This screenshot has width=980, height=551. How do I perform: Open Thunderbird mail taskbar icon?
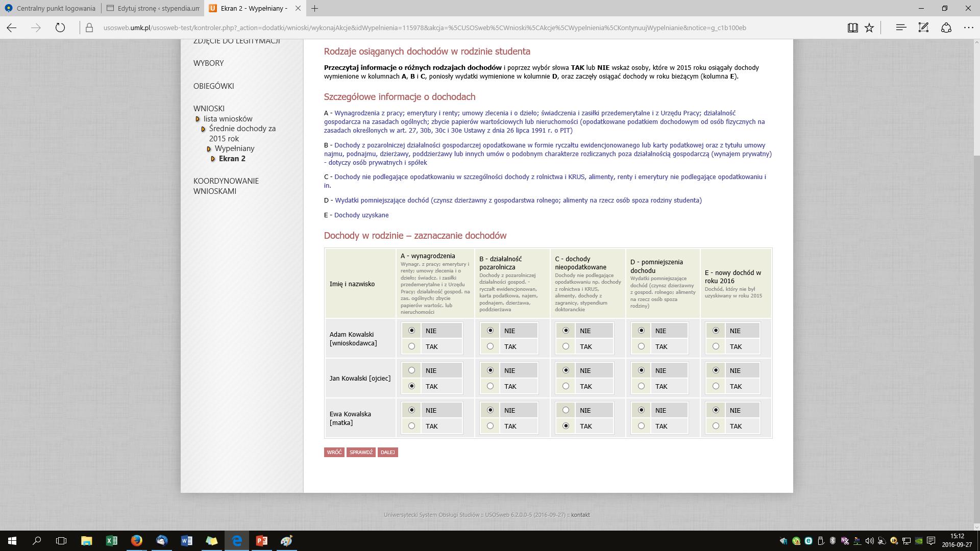(161, 541)
